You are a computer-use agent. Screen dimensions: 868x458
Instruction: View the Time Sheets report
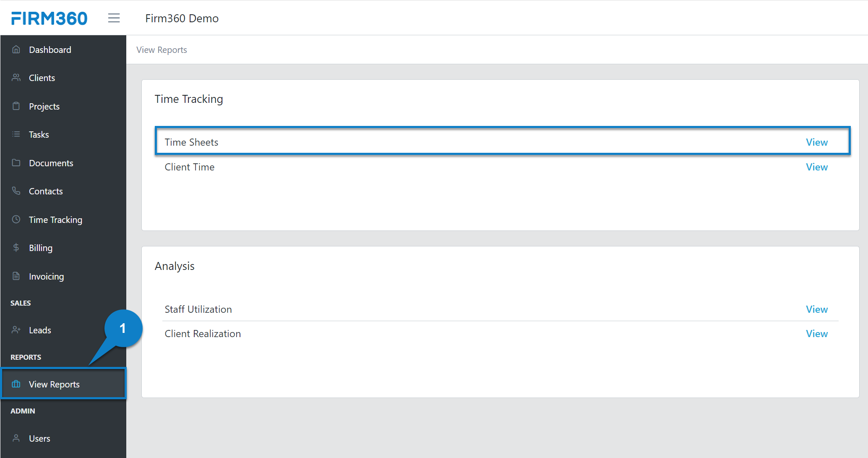(x=817, y=142)
